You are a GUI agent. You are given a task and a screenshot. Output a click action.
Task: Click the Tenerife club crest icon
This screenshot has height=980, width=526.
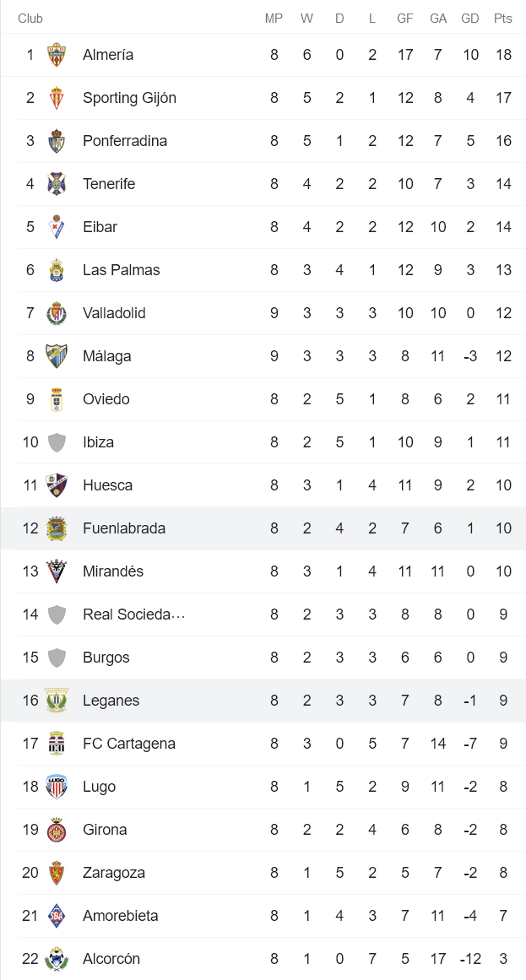click(57, 184)
